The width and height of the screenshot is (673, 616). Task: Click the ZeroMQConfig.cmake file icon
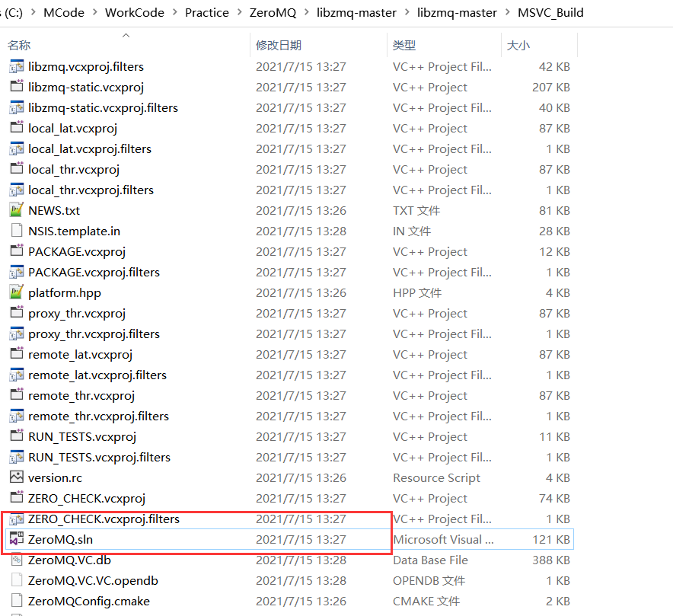coord(17,601)
